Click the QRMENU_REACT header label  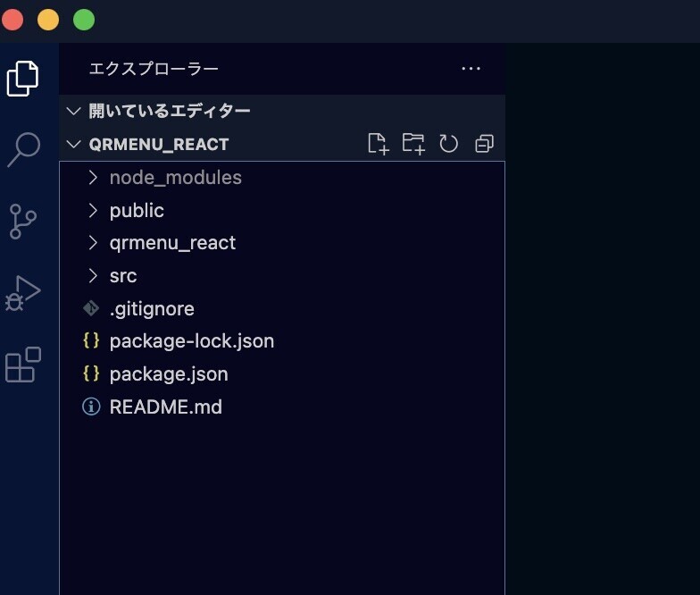point(159,145)
